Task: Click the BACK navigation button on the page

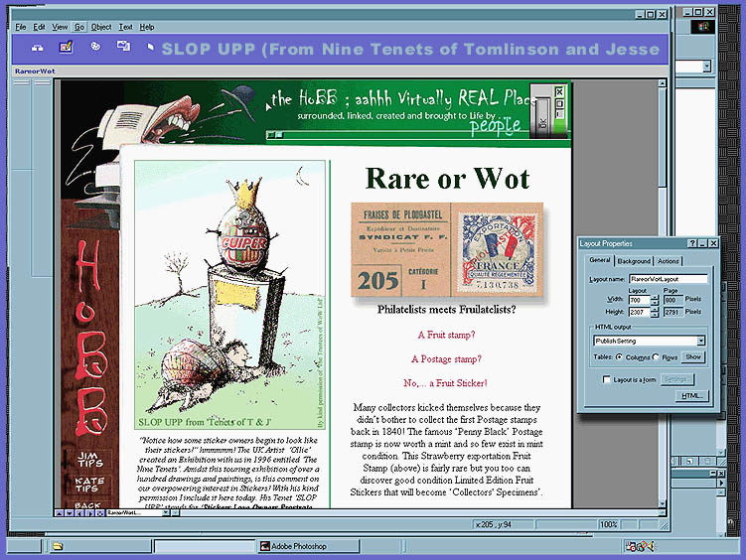Action: [x=88, y=504]
